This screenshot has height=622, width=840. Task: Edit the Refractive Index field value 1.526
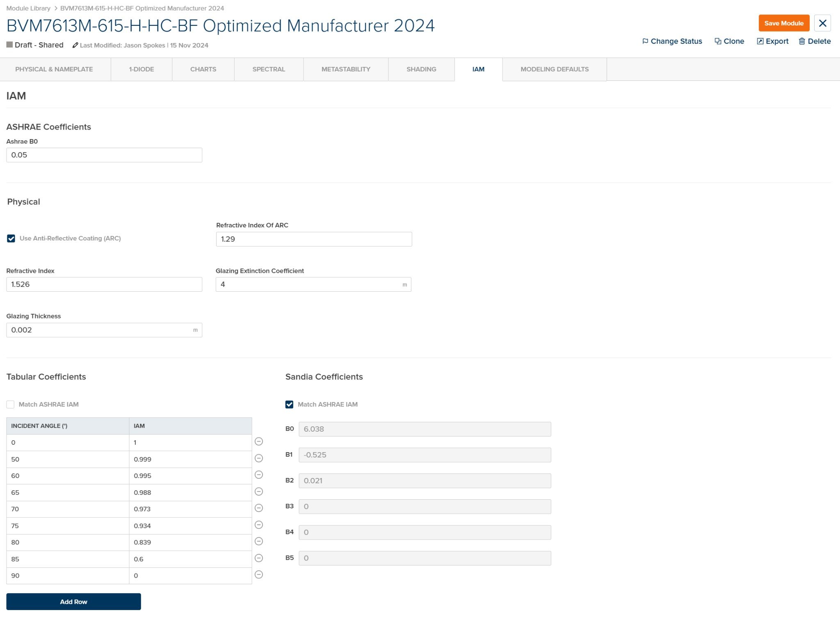pos(104,284)
